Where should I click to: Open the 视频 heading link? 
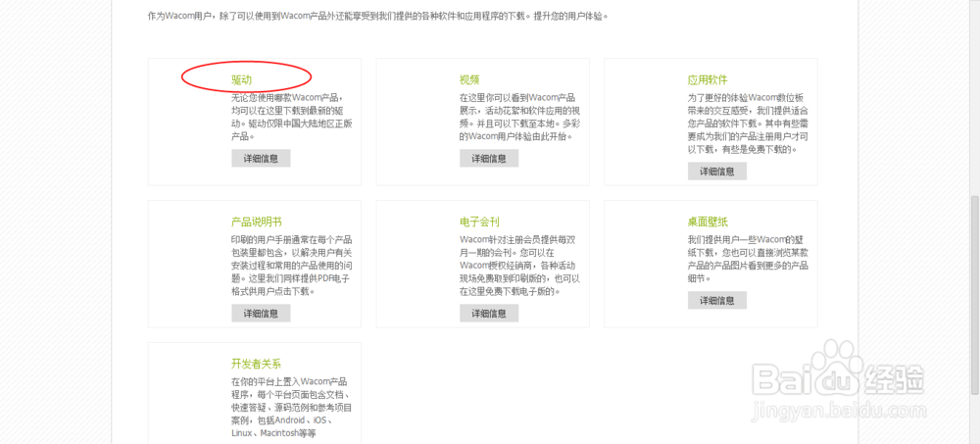coord(469,80)
